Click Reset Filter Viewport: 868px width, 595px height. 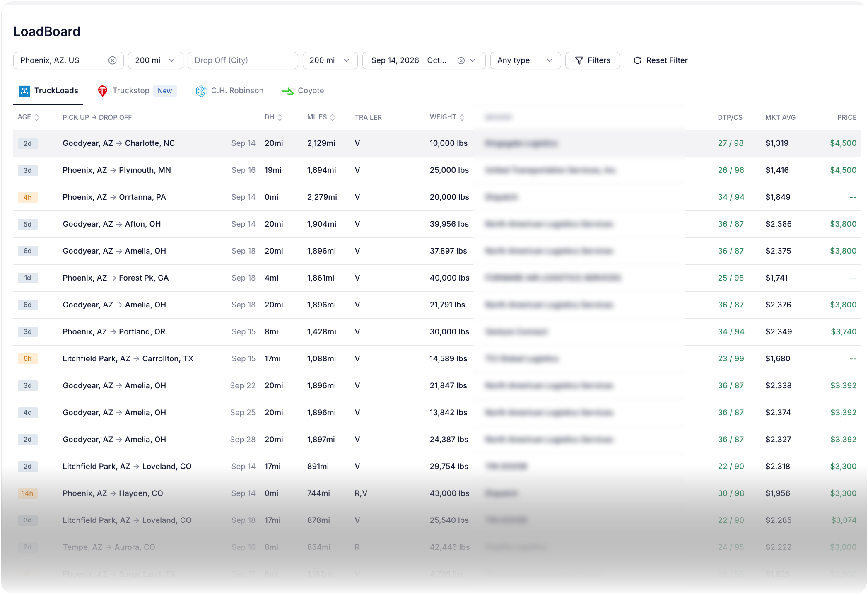tap(661, 60)
